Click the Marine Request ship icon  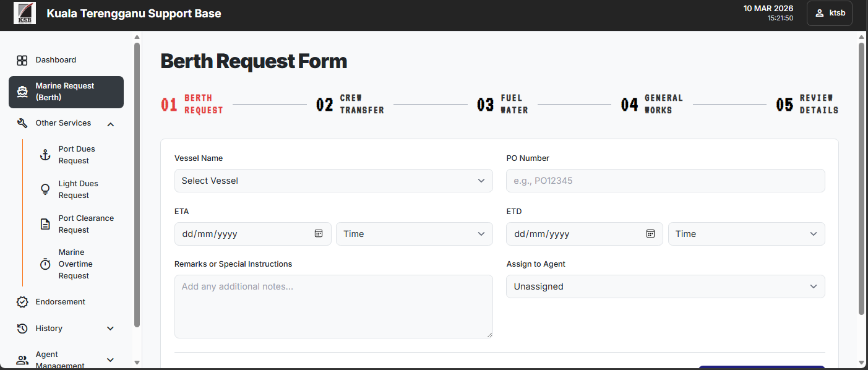22,92
